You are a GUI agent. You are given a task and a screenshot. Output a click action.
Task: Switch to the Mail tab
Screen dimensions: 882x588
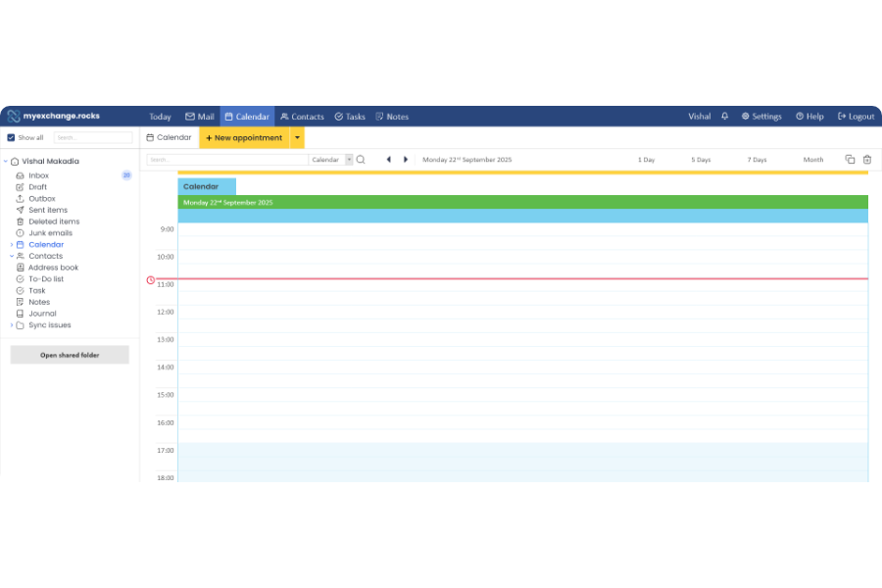pyautogui.click(x=199, y=117)
